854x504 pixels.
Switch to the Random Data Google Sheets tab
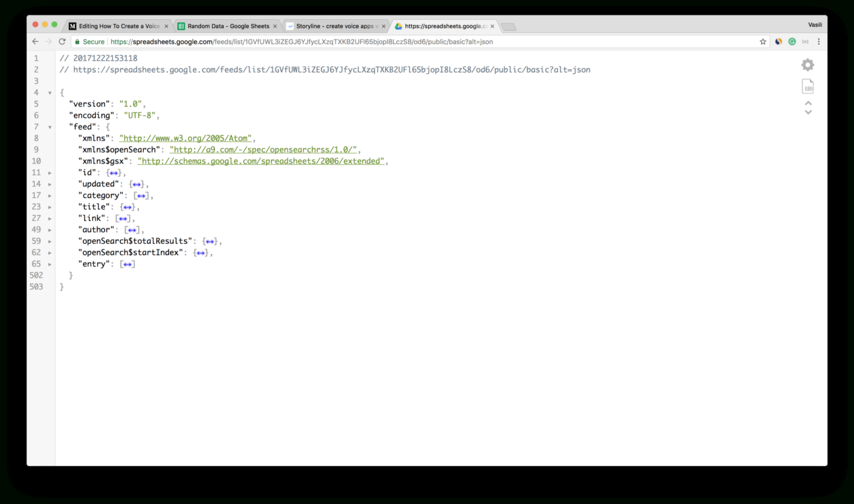[x=226, y=25]
